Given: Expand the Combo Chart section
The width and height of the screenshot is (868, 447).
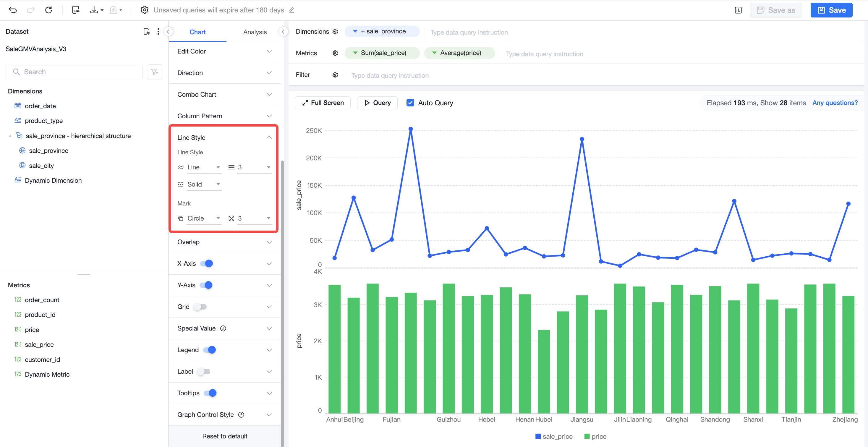Looking at the screenshot, I should tap(224, 94).
